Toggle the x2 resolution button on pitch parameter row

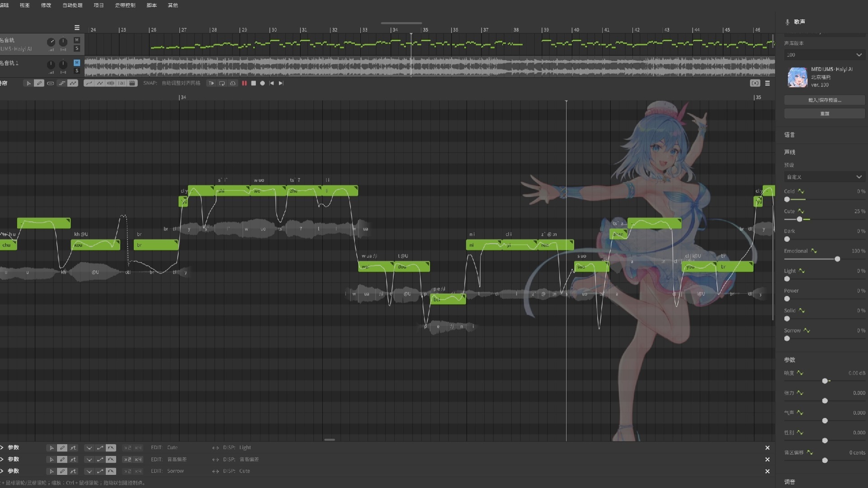point(127,459)
